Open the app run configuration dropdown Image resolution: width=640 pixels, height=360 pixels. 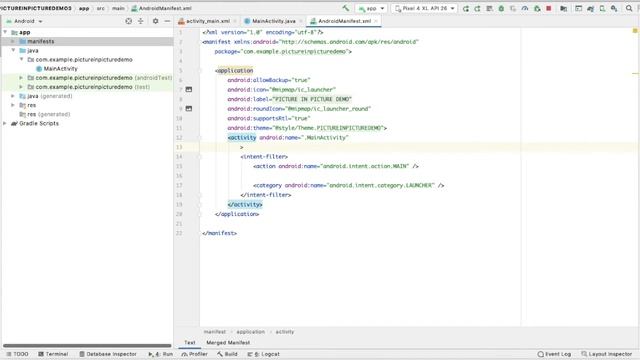coord(371,8)
